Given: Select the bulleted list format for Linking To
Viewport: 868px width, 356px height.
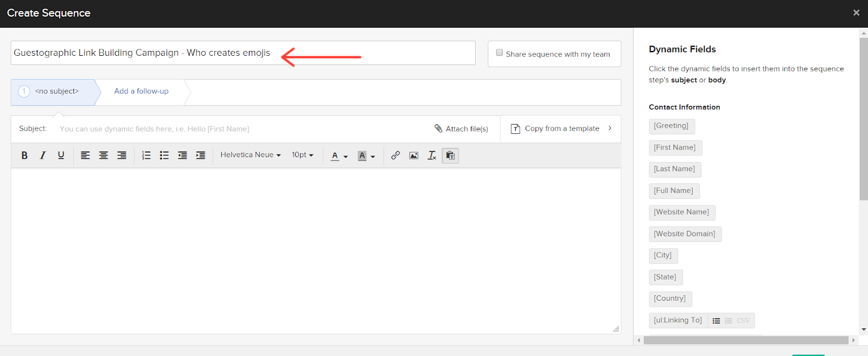Looking at the screenshot, I should (x=716, y=321).
